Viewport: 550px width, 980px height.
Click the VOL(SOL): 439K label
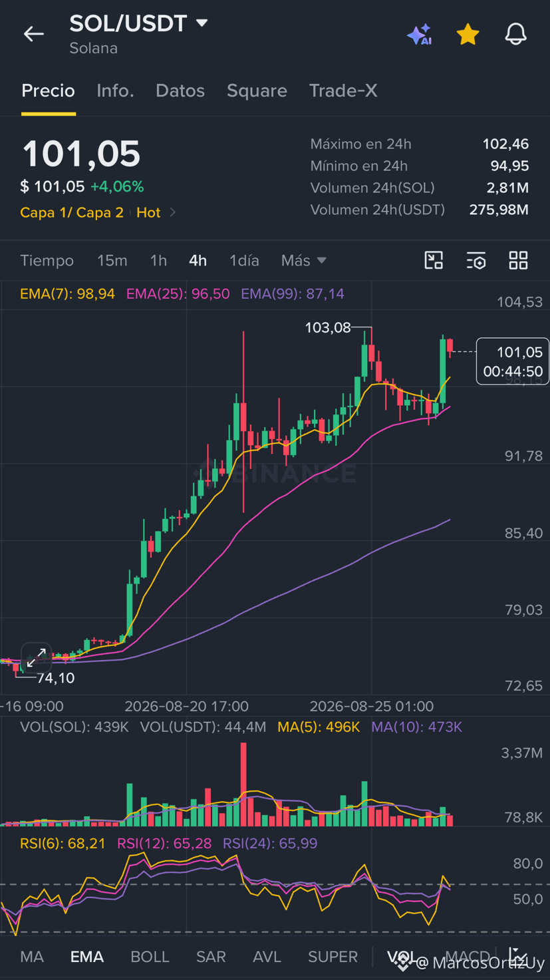tap(74, 727)
